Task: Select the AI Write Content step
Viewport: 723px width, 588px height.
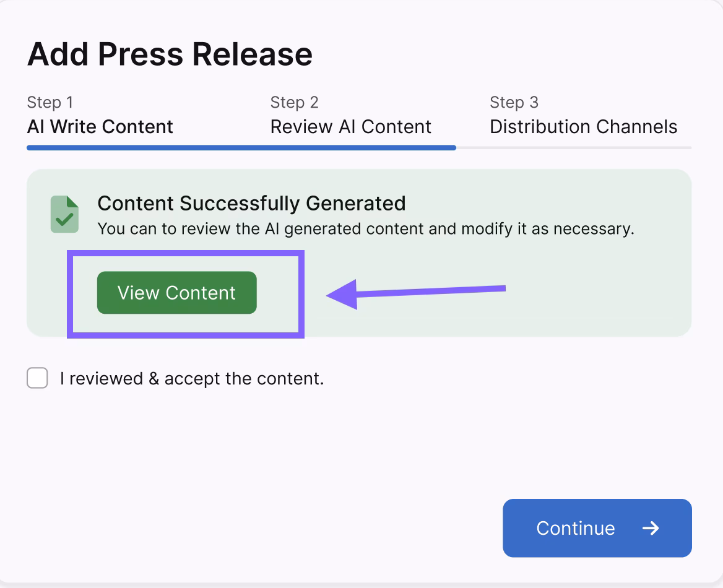Action: point(100,127)
